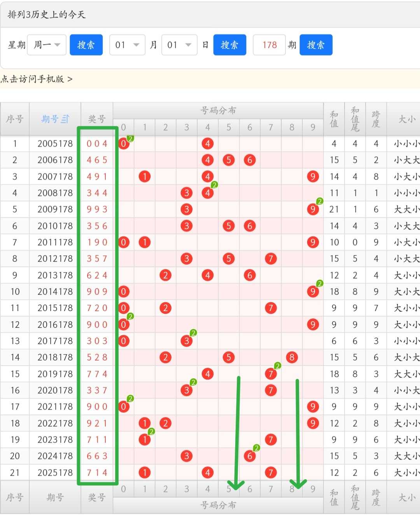
Task: Click red ball 7 in row 2012178
Action: pyautogui.click(x=271, y=259)
